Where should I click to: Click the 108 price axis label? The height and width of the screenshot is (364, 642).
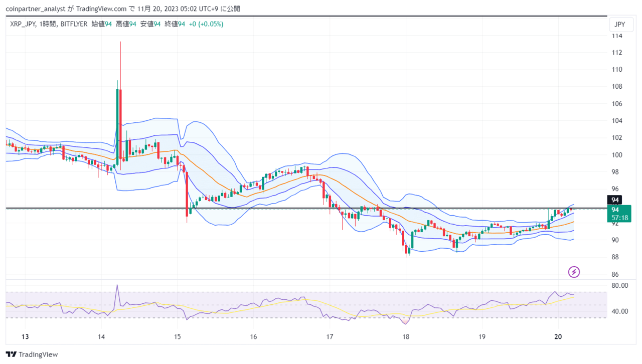[x=616, y=87]
